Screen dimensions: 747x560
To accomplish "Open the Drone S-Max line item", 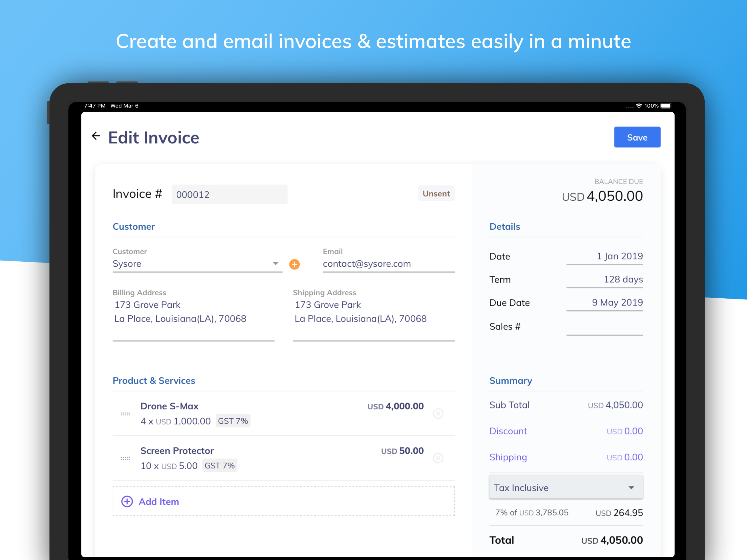I will tap(283, 413).
